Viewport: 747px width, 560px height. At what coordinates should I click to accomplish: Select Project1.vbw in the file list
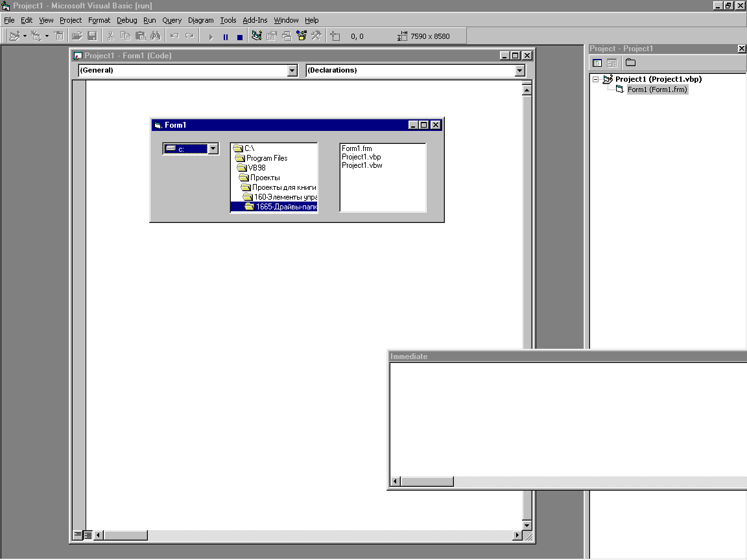coord(362,165)
